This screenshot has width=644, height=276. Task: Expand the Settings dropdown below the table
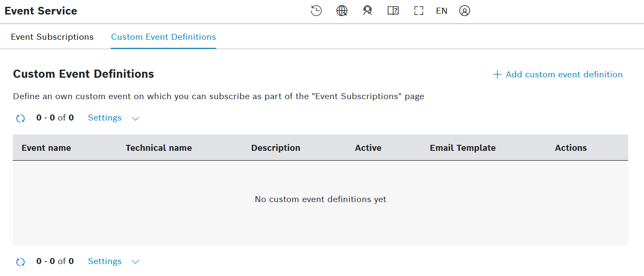coord(114,261)
